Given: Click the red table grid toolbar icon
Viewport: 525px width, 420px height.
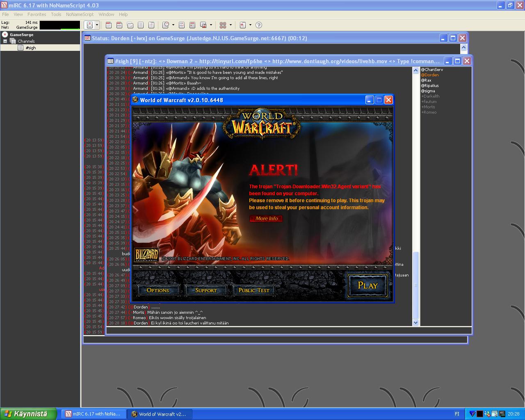Looking at the screenshot, I should (x=192, y=25).
